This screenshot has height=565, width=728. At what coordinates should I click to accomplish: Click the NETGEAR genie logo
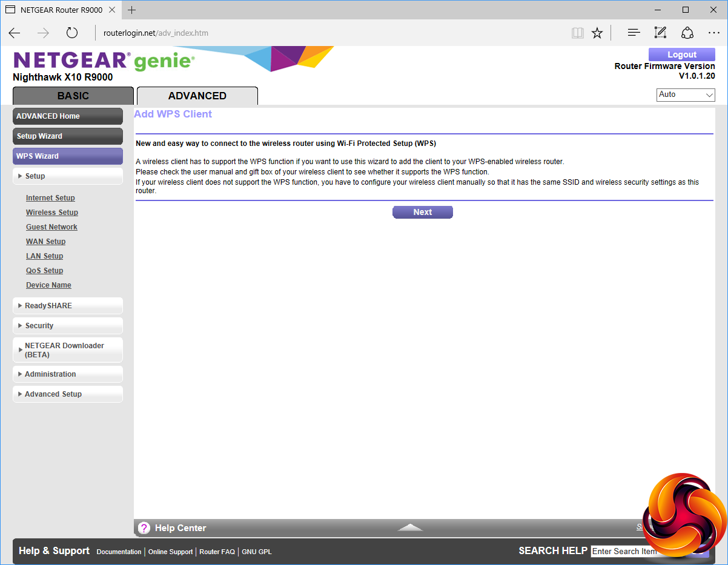[x=104, y=61]
